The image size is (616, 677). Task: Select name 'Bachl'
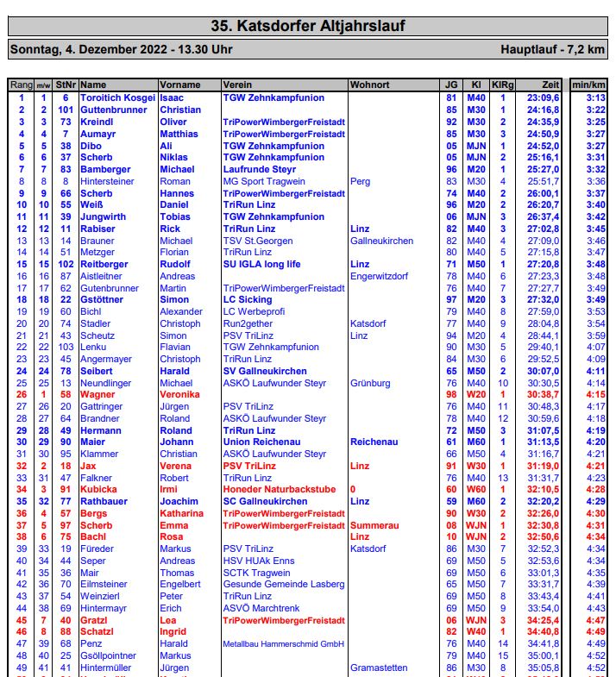point(93,537)
